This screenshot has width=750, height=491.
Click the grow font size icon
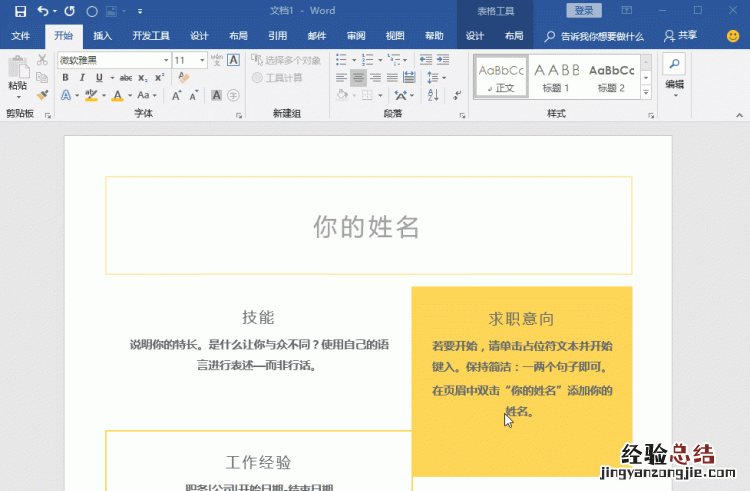176,95
